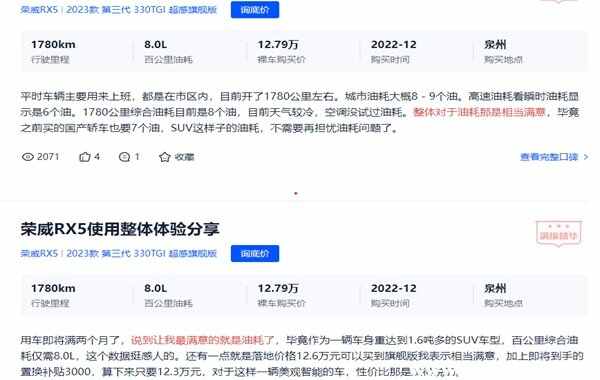Image resolution: width=600 pixels, height=380 pixels.
Task: Open 查看完整口碑 full review link
Action: (549, 157)
